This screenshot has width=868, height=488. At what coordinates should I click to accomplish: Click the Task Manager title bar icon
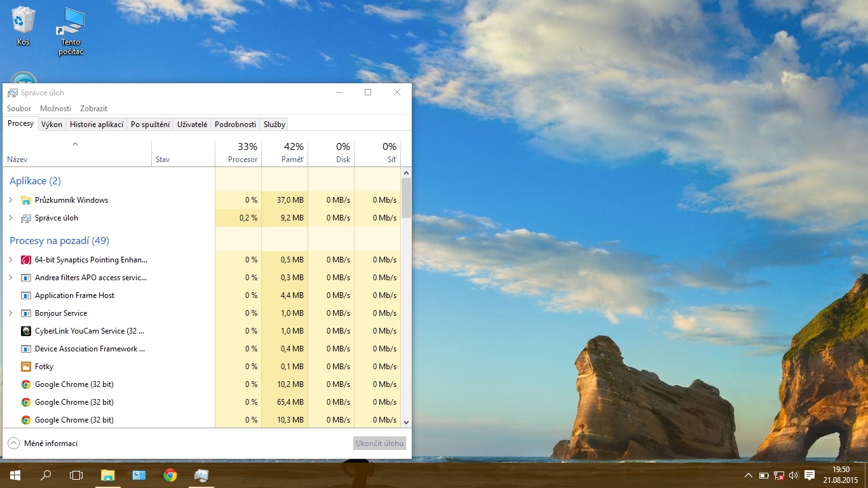[x=13, y=93]
